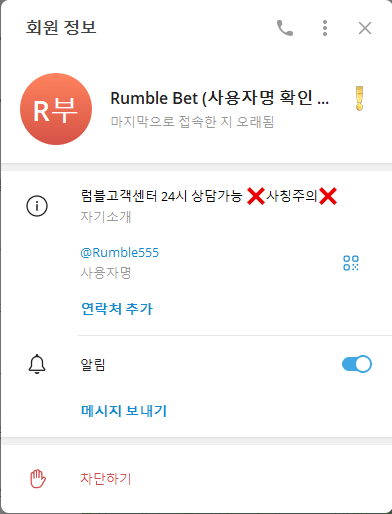This screenshot has width=392, height=514.
Task: Click the yellow exclamation mark emoji status
Action: click(x=359, y=98)
